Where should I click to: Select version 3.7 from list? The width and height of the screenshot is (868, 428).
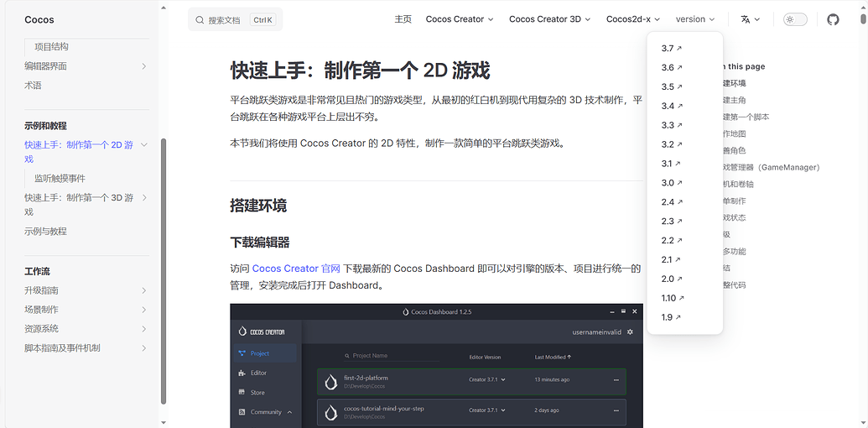(x=672, y=49)
